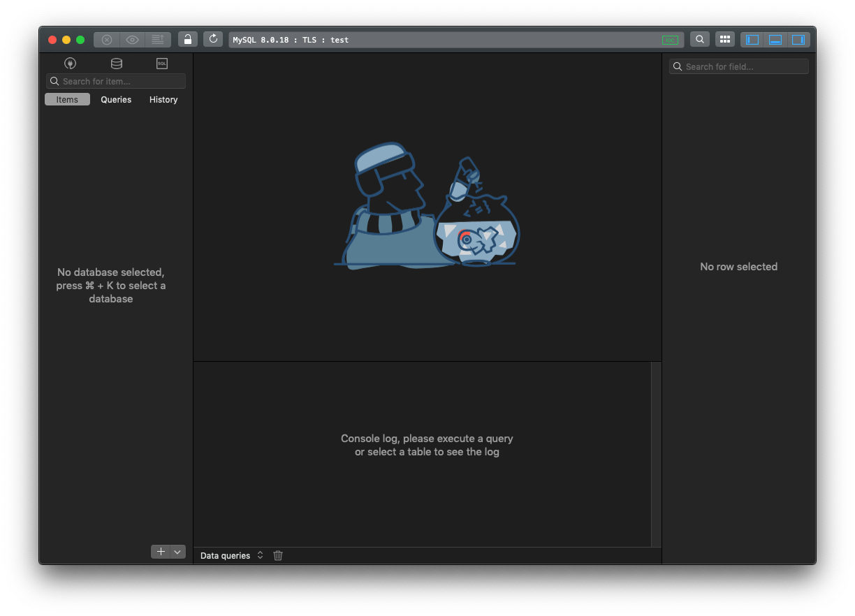
Task: Open database list via cylinder icon
Action: coord(116,64)
